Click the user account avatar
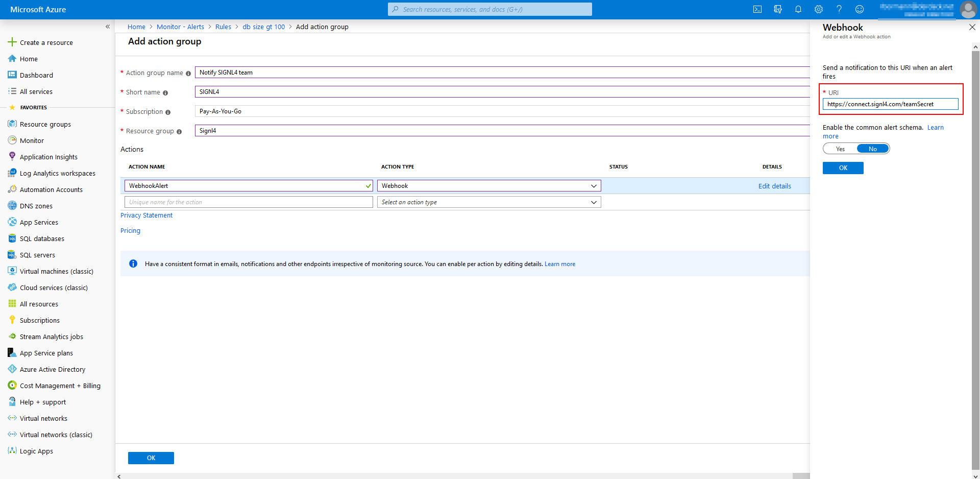This screenshot has width=980, height=479. coord(968,9)
